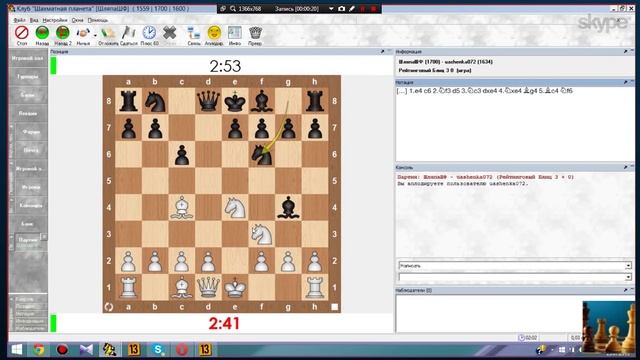Viewport: 640px width, 360px height.
Task: Click the Связь connection icon
Action: click(193, 33)
